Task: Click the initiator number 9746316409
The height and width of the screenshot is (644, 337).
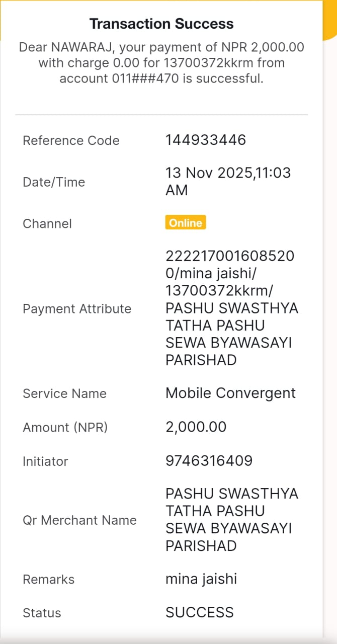Action: tap(209, 460)
